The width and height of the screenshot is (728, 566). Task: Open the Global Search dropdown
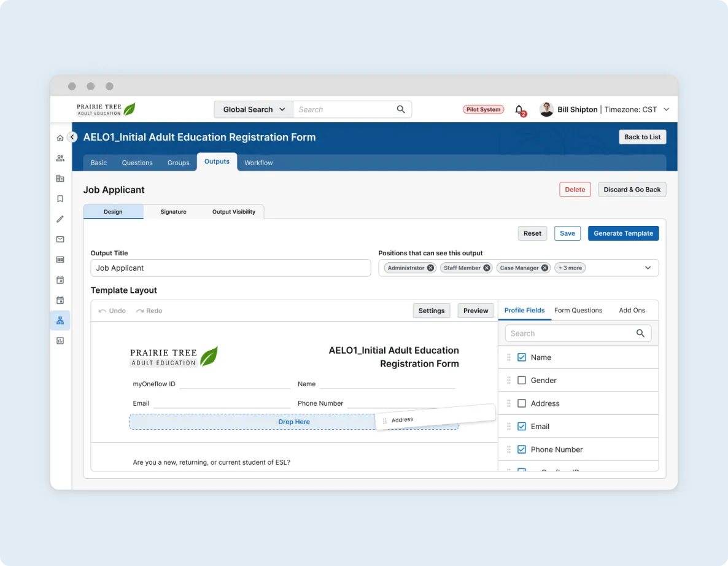254,109
